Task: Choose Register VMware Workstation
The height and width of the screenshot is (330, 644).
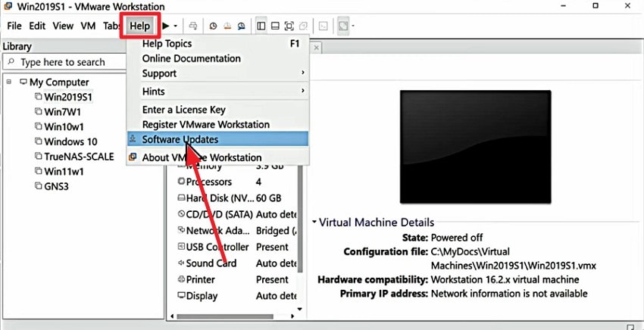Action: click(217, 124)
